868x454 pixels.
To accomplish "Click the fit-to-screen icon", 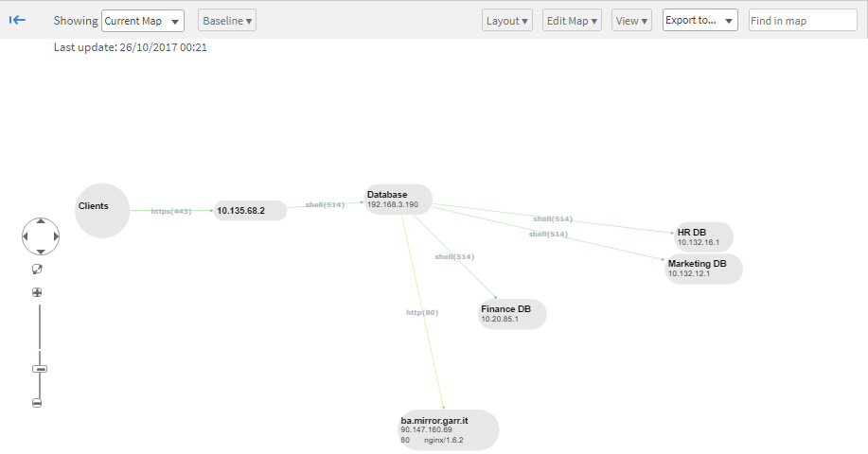I will click(37, 270).
